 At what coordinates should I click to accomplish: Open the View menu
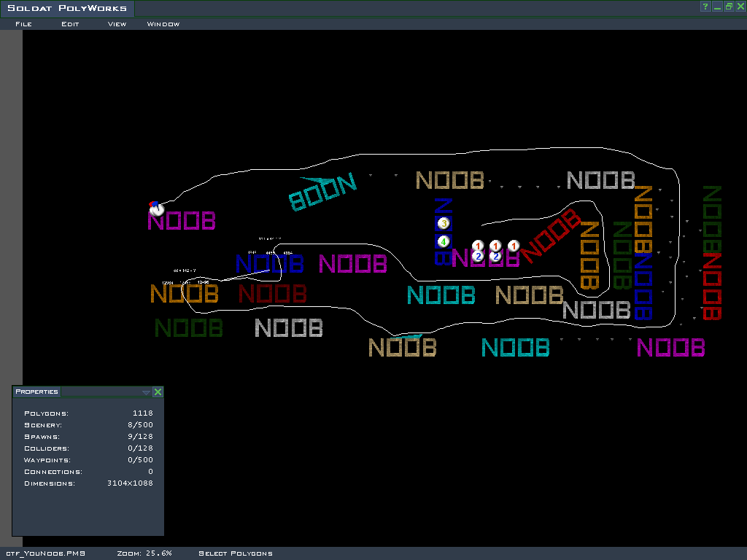click(x=117, y=24)
